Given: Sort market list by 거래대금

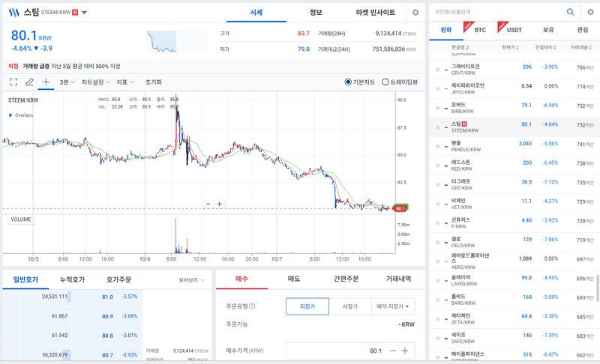Looking at the screenshot, I should click(581, 47).
